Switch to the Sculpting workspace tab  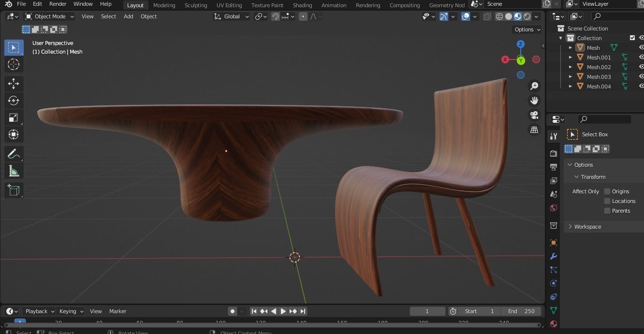pos(196,5)
